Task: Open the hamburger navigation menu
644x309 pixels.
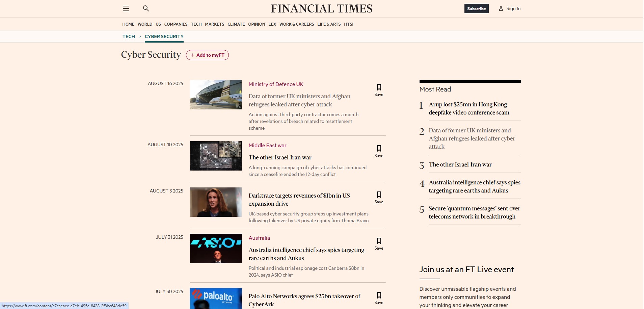Action: click(x=126, y=8)
